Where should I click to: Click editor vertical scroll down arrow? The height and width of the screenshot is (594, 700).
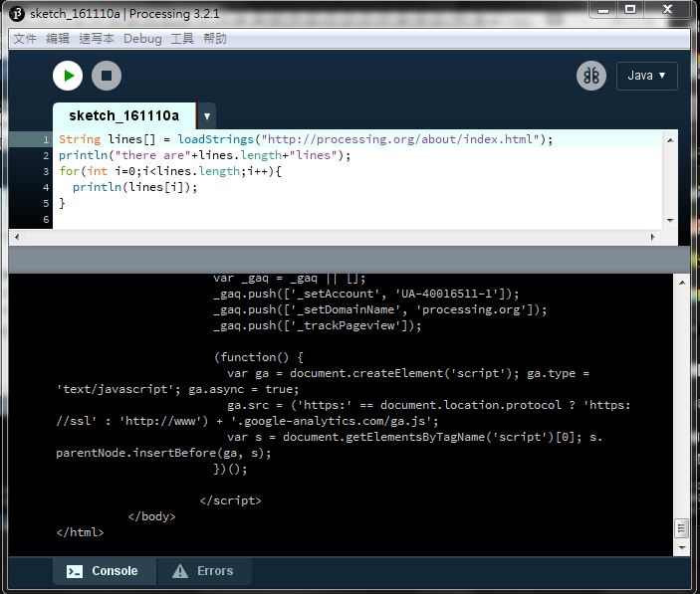670,220
